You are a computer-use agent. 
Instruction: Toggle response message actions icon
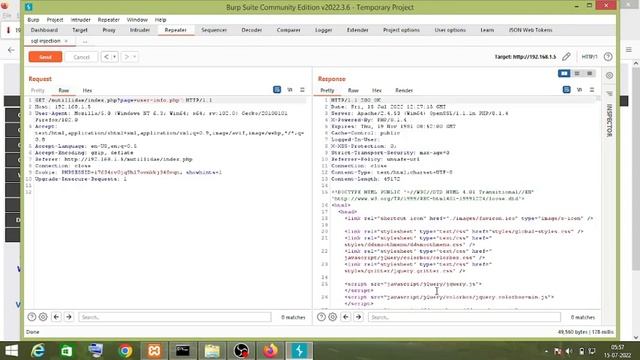(567, 90)
